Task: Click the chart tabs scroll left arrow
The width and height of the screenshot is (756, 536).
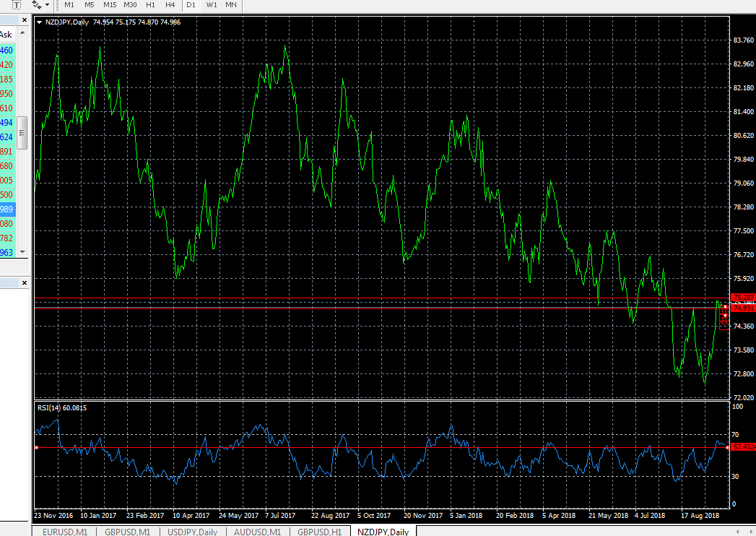Action: click(x=738, y=532)
